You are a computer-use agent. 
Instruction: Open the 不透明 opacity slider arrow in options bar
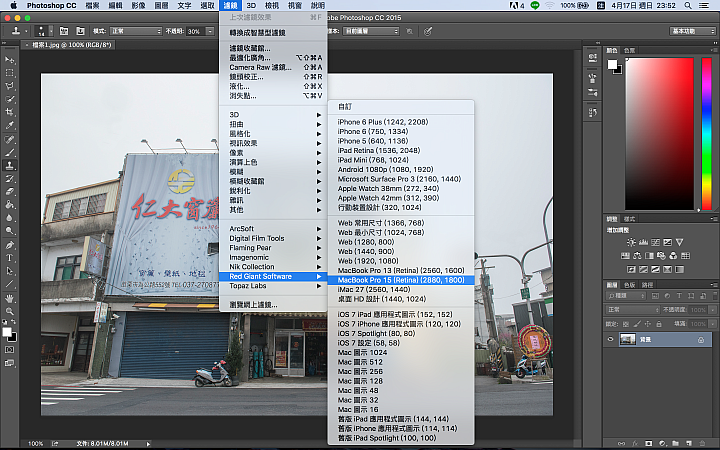click(210, 31)
